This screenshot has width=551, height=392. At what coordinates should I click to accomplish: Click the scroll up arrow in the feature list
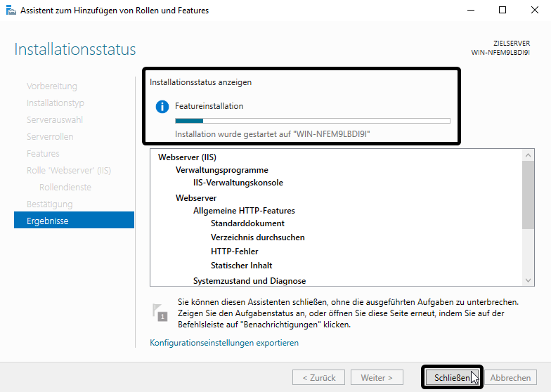click(x=529, y=155)
